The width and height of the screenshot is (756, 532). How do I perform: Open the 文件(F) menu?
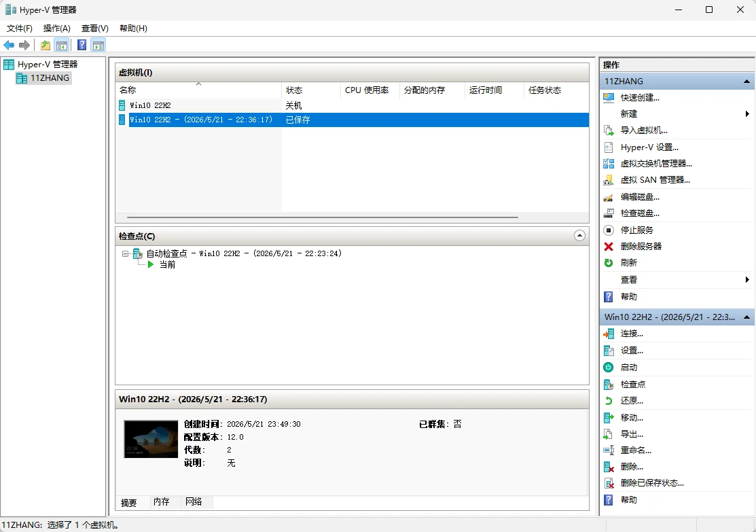pos(19,29)
